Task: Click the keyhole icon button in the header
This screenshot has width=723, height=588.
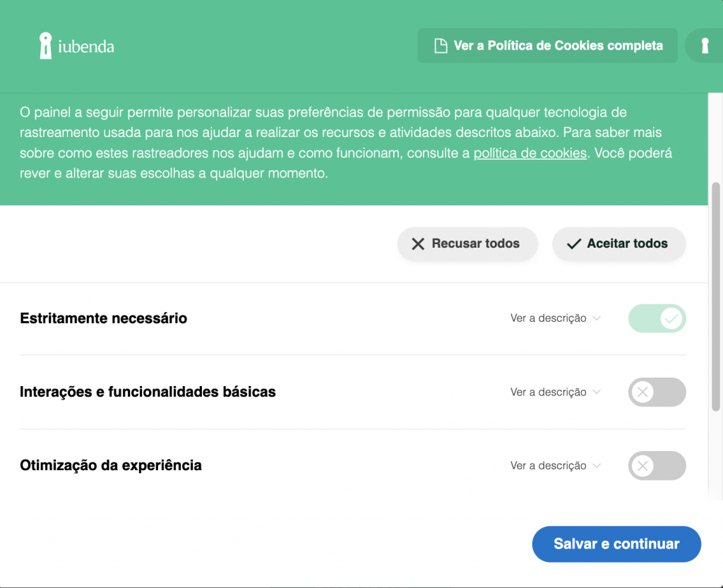Action: [704, 46]
